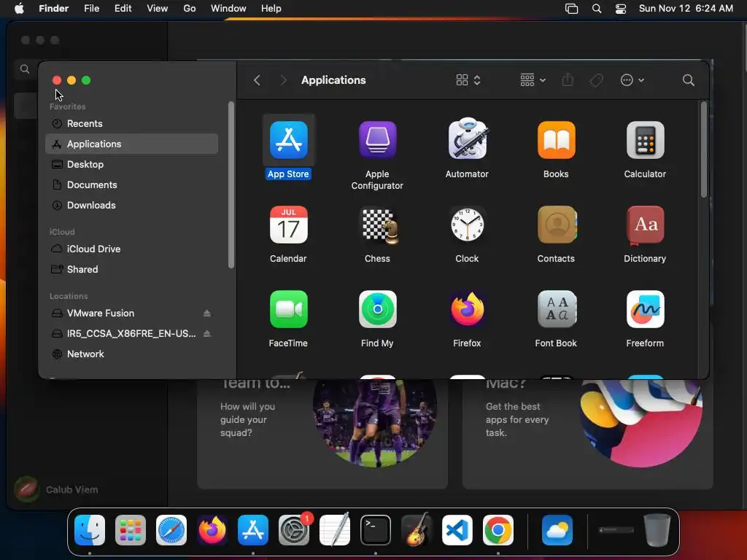Open the Edit menu
This screenshot has width=747, height=560.
[123, 9]
